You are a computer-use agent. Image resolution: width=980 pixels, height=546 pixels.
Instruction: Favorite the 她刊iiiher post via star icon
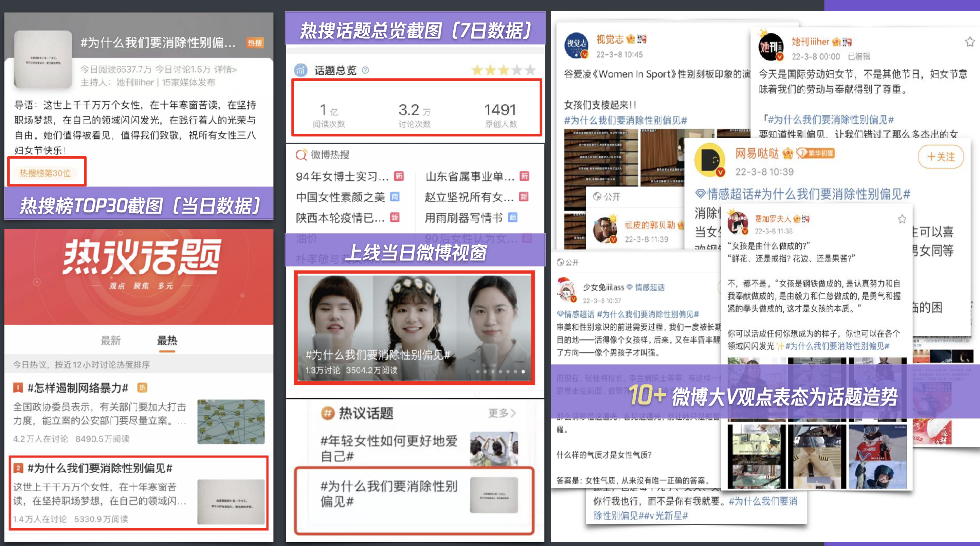click(970, 41)
